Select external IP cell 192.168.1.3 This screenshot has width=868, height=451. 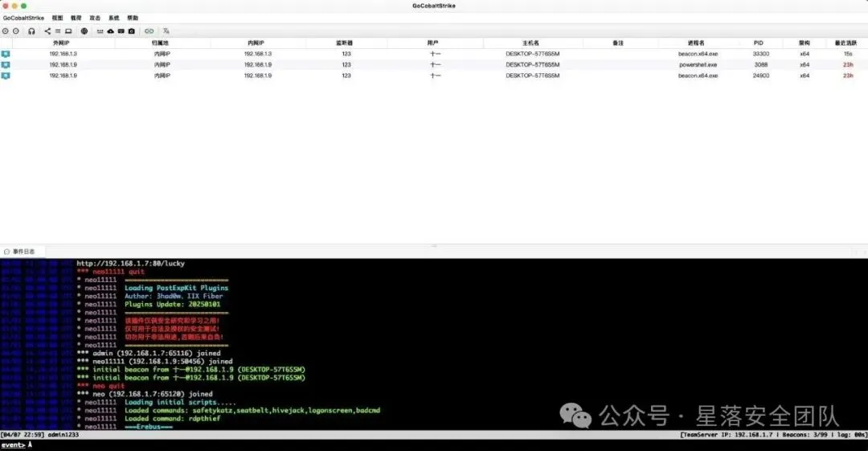click(63, 54)
